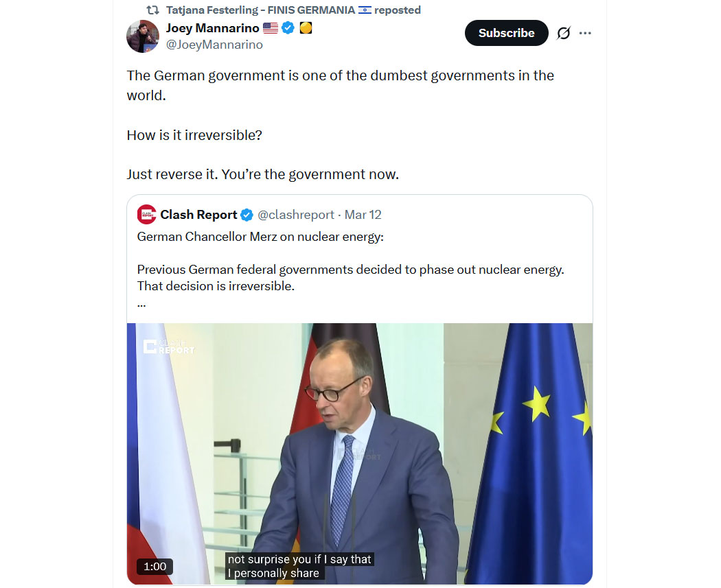Click the US flag emoji by Joey's name

pos(271,28)
